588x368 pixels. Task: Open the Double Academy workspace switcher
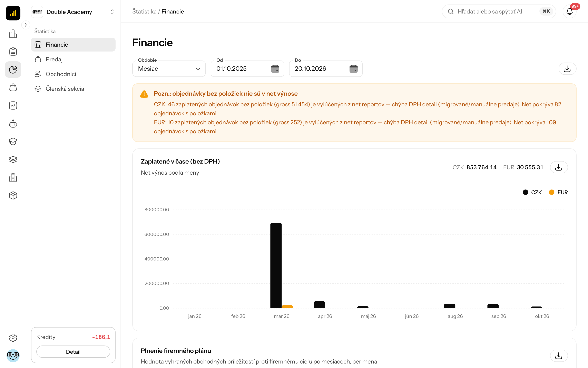[73, 12]
